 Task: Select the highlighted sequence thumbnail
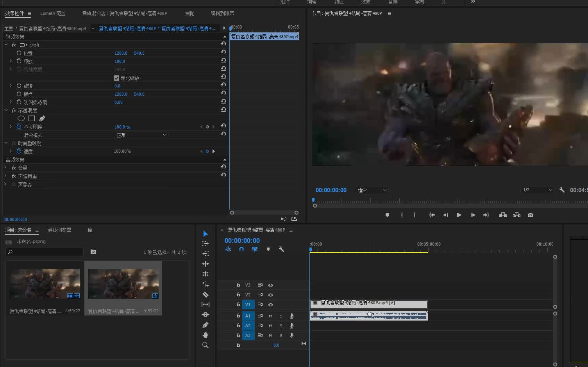point(123,284)
